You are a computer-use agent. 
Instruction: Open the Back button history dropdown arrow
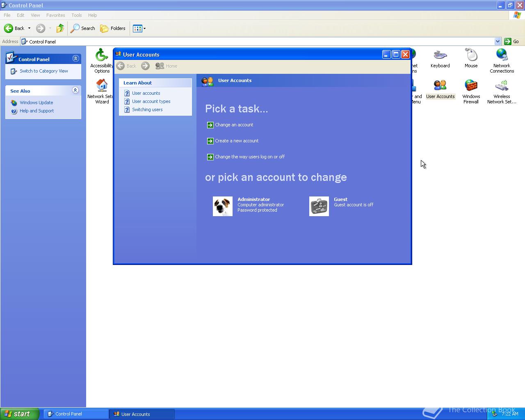point(29,28)
